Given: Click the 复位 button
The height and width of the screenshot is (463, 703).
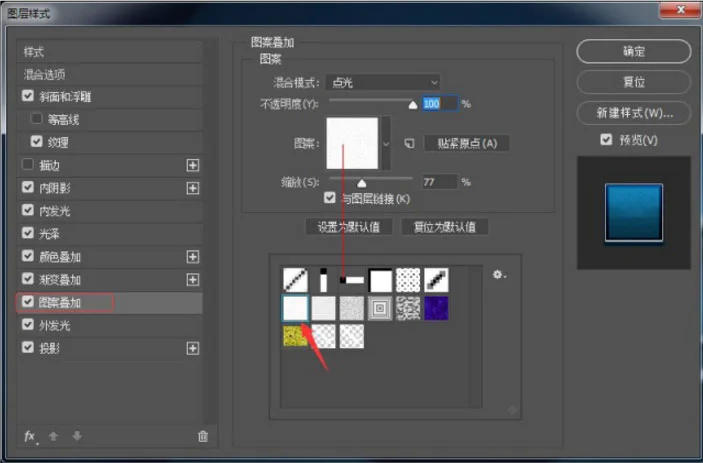Looking at the screenshot, I should pyautogui.click(x=634, y=82).
